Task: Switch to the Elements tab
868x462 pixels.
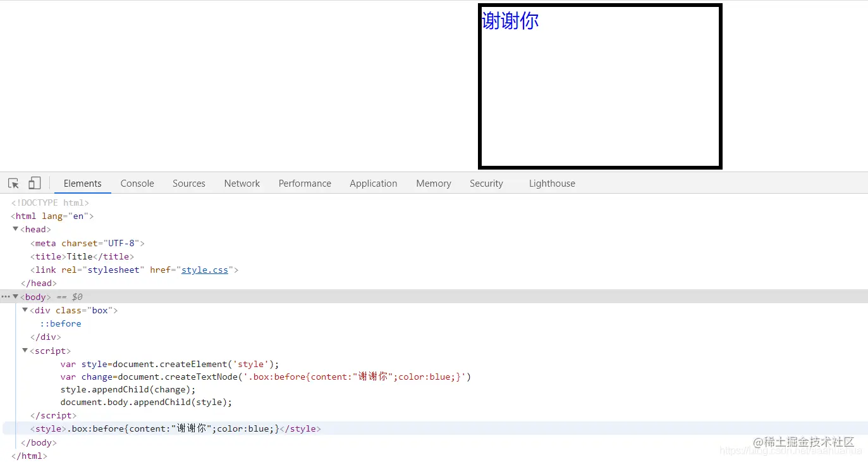Action: (82, 184)
